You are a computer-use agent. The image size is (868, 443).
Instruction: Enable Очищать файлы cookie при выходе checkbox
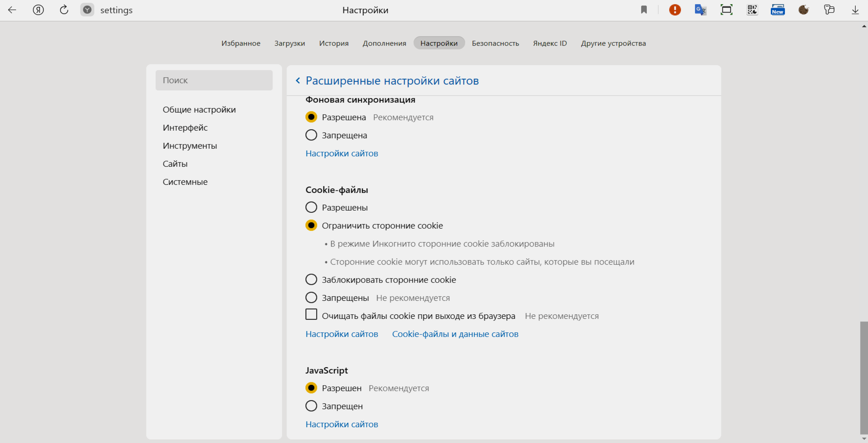[311, 315]
